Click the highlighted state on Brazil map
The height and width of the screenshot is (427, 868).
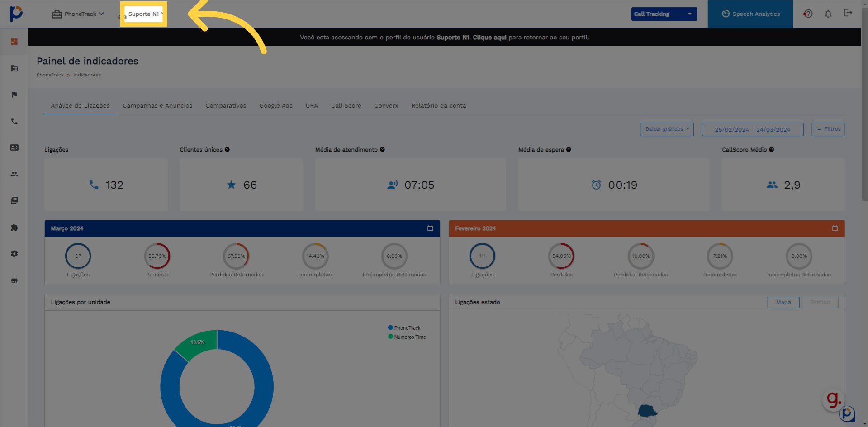[647, 411]
